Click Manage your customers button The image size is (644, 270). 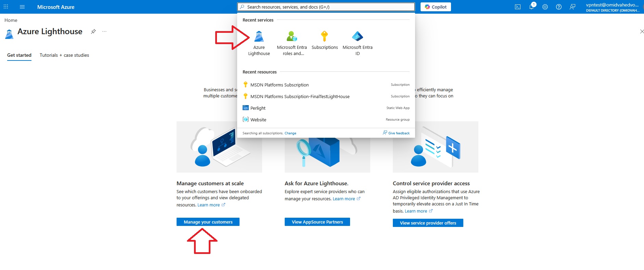tap(208, 222)
